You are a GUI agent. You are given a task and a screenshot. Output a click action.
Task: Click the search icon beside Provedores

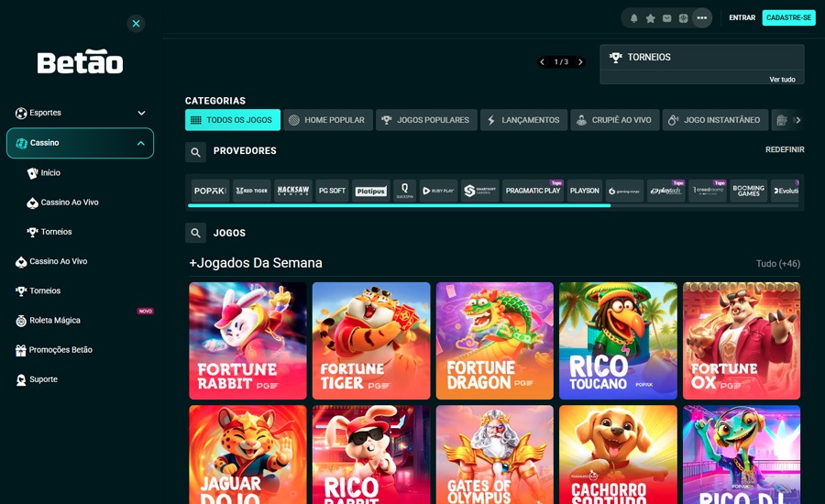(x=195, y=152)
